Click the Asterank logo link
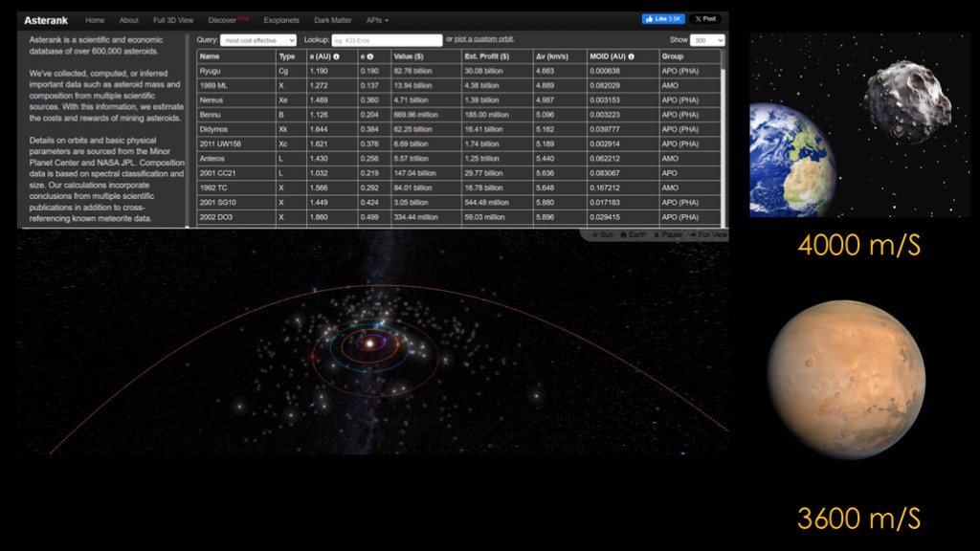This screenshot has height=551, width=980. (x=46, y=20)
